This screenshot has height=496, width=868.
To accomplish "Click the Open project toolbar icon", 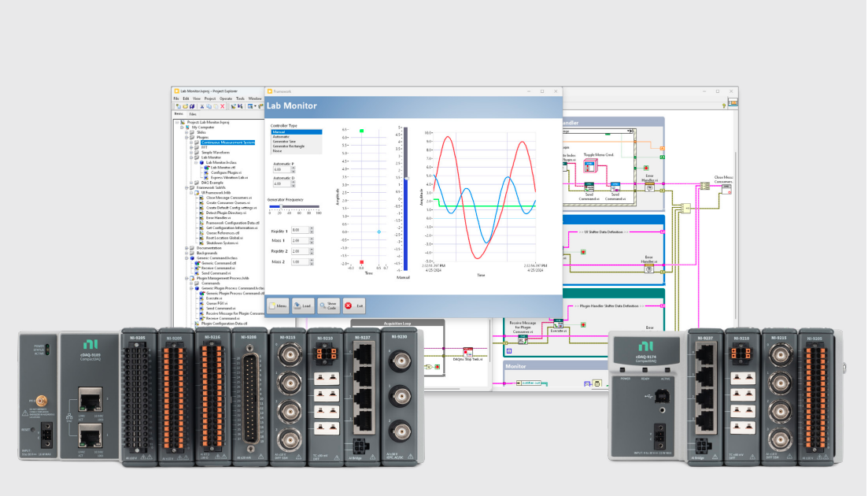I will coord(185,106).
